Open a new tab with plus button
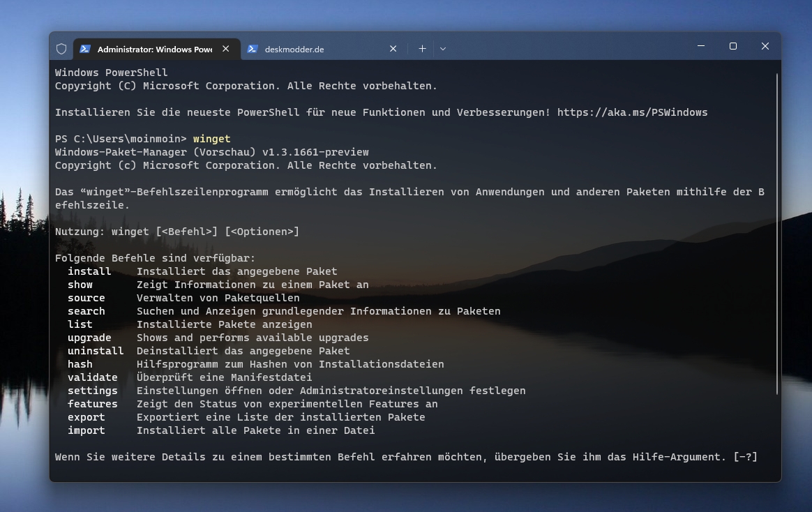Screen dimensions: 812x512 click(x=423, y=49)
